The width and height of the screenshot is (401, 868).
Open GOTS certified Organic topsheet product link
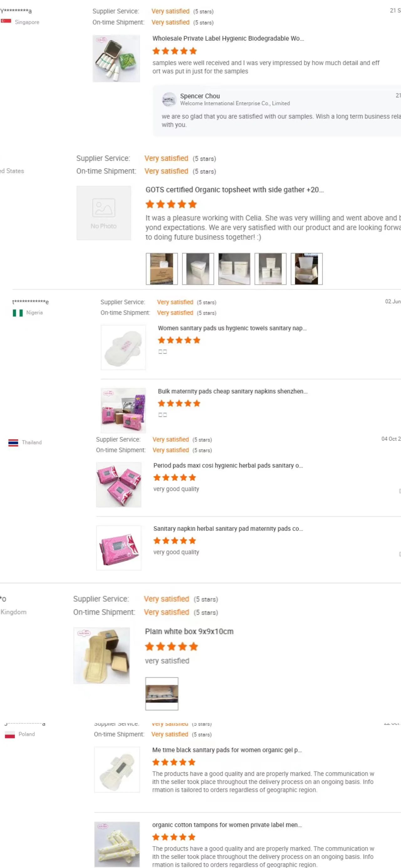click(x=234, y=190)
